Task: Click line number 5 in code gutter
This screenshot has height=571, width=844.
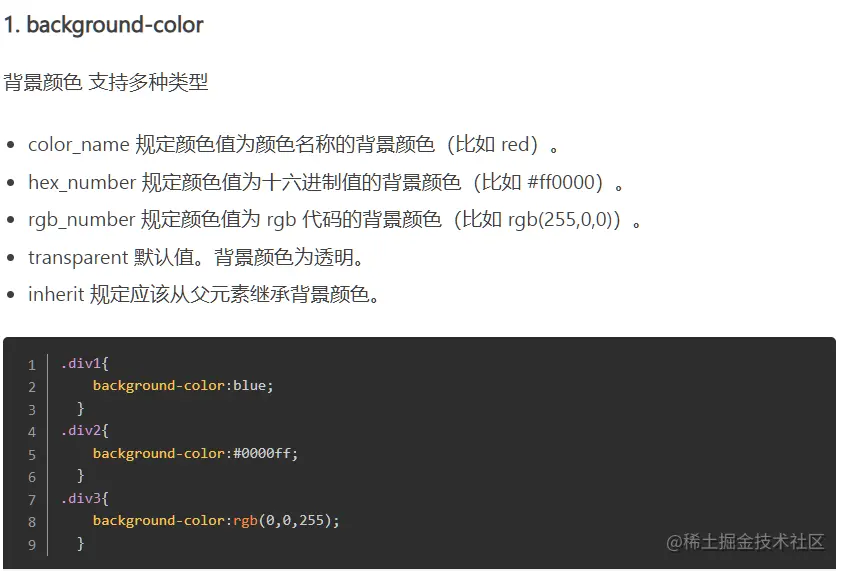Action: (x=32, y=454)
